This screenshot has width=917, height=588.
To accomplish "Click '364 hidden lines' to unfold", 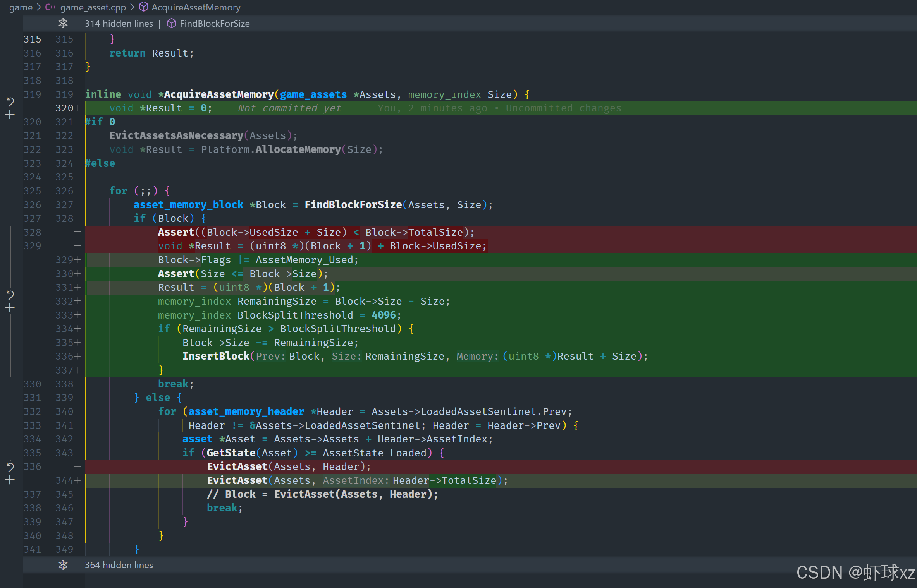I will (119, 565).
